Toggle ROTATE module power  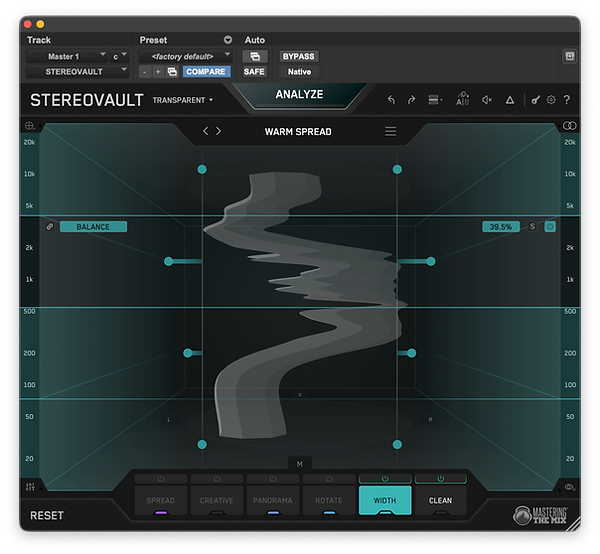(x=329, y=479)
